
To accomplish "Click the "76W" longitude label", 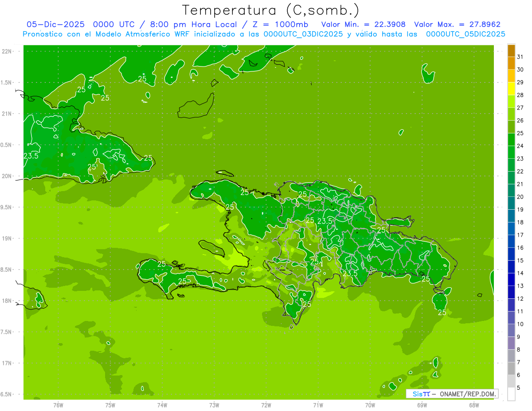I will pos(58,405).
